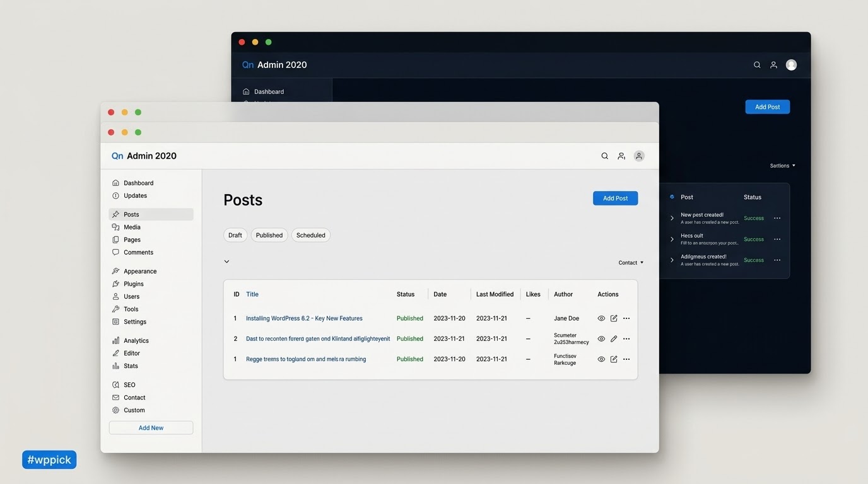Image resolution: width=868 pixels, height=484 pixels.
Task: Open the avatar menu in the front window
Action: click(x=639, y=156)
